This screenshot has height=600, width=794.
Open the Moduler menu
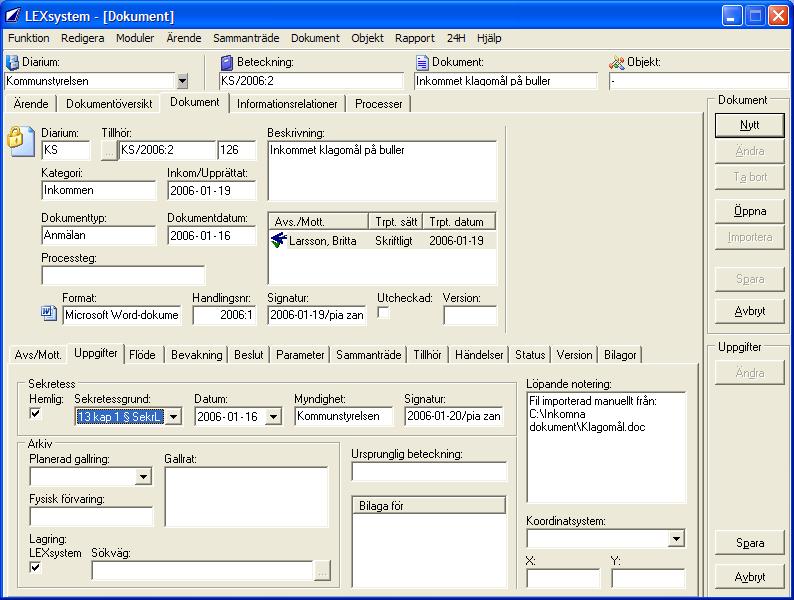tap(135, 38)
